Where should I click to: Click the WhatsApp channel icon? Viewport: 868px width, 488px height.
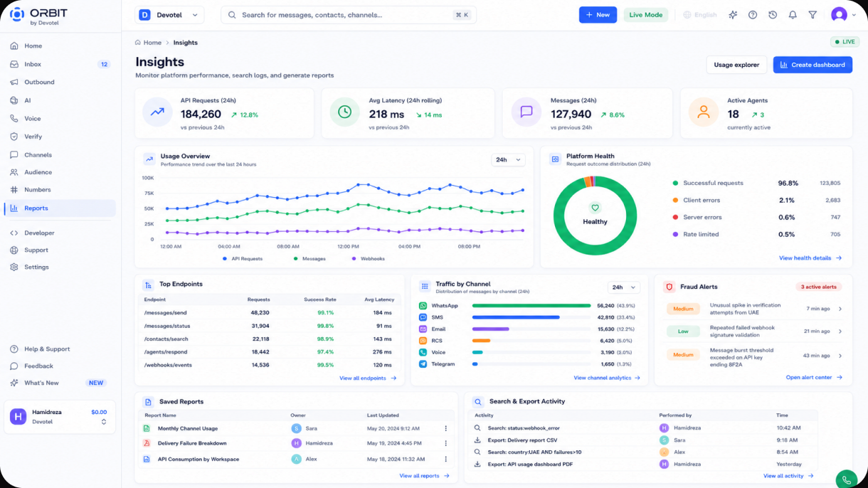pos(423,306)
